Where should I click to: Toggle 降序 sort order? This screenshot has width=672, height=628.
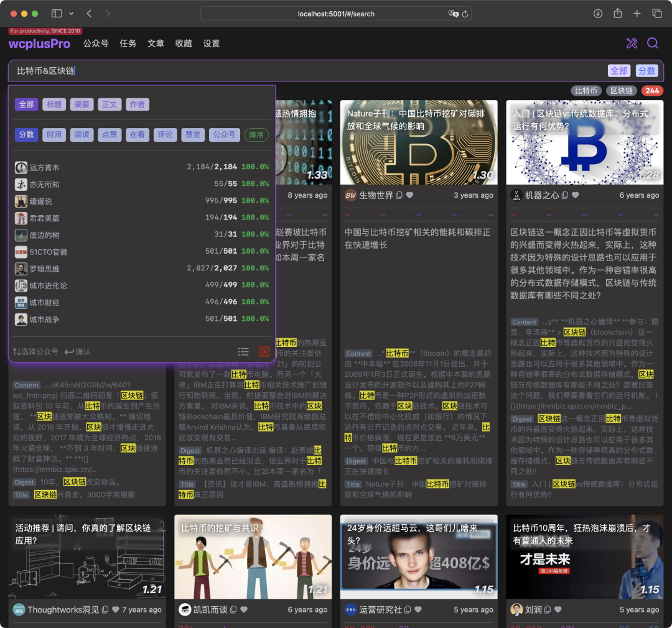[x=256, y=135]
